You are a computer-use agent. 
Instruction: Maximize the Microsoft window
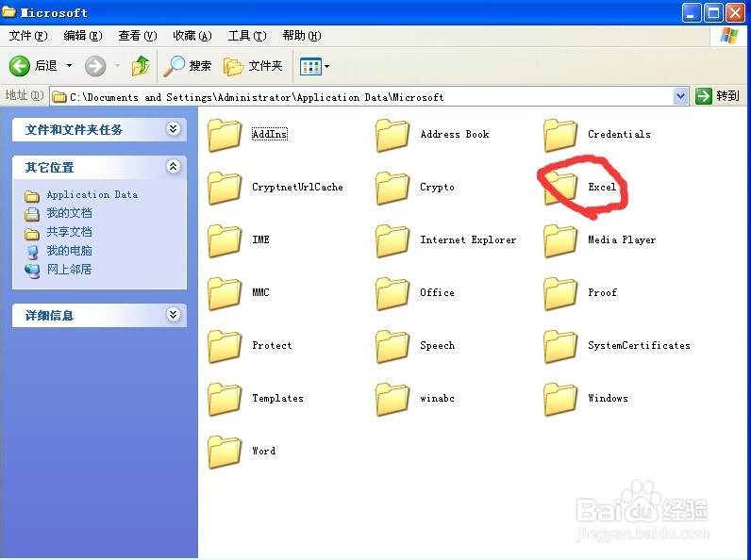coord(713,13)
